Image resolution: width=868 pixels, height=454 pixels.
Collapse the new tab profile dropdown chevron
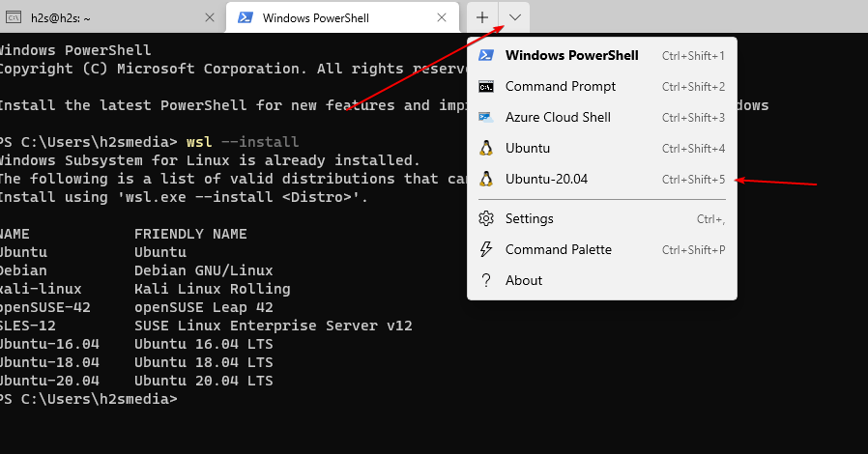[515, 17]
